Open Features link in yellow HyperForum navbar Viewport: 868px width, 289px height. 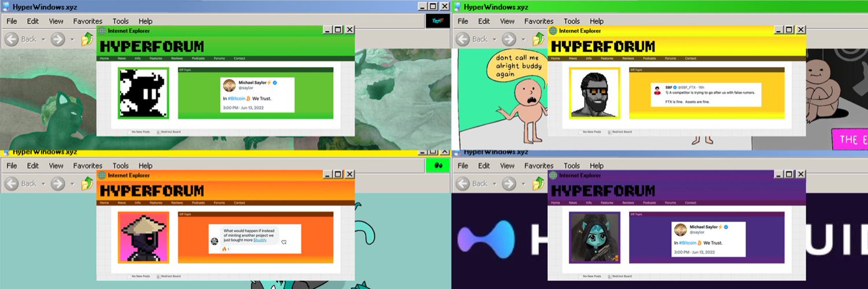[607, 58]
